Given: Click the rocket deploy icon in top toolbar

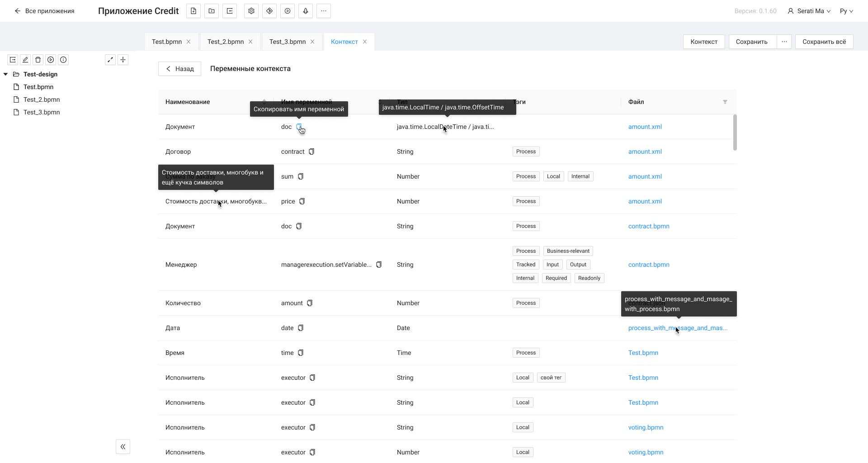Looking at the screenshot, I should pyautogui.click(x=306, y=11).
